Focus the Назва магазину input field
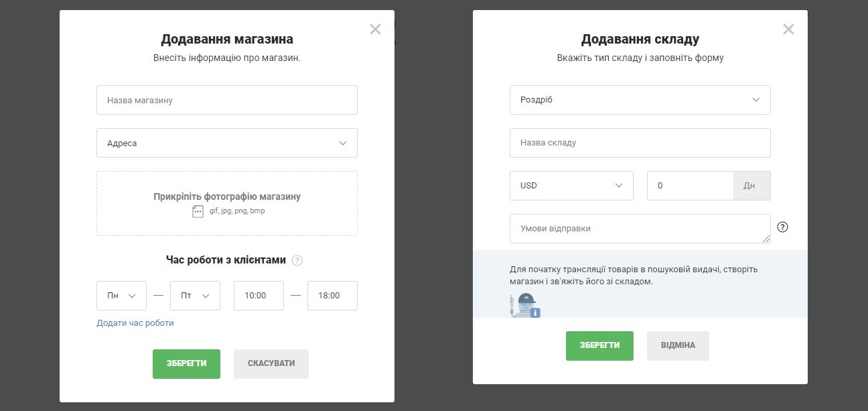868x411 pixels. (227, 100)
